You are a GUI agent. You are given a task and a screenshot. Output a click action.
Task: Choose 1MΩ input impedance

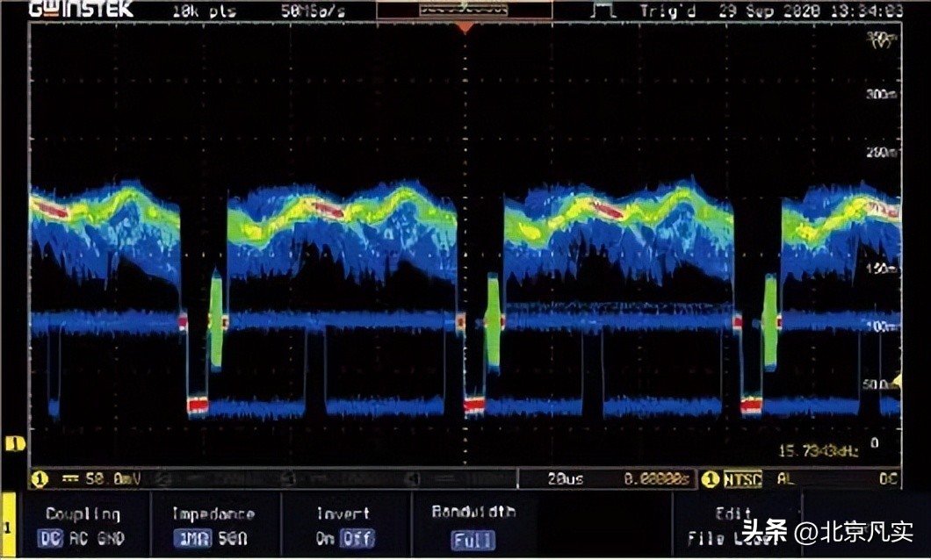click(192, 539)
